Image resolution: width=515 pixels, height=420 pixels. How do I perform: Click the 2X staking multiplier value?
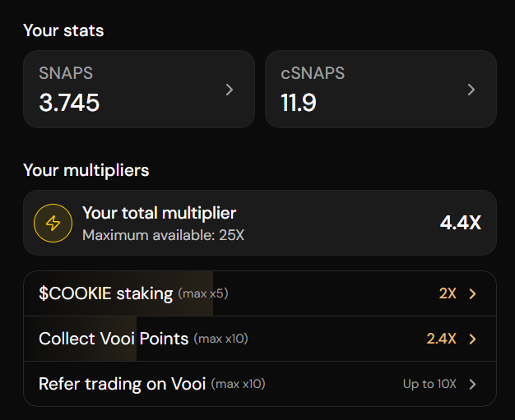[448, 293]
